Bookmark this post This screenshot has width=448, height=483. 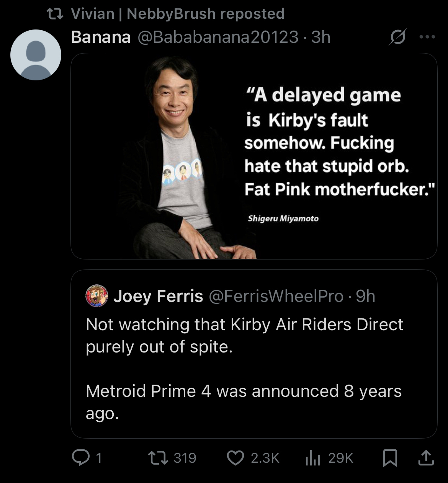(x=390, y=458)
